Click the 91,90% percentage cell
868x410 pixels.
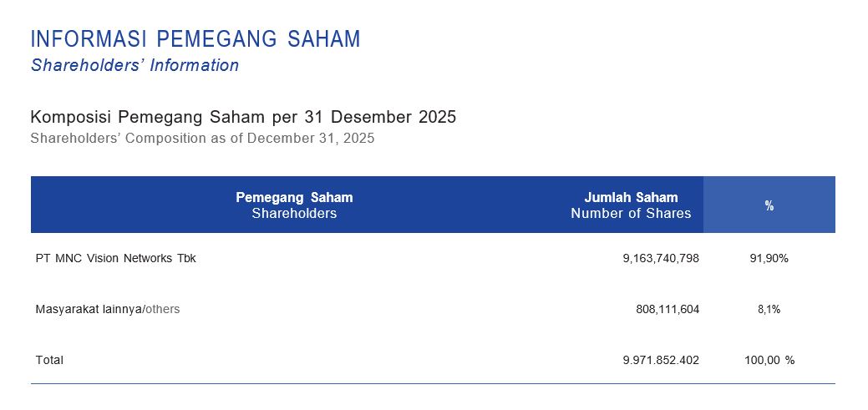769,258
